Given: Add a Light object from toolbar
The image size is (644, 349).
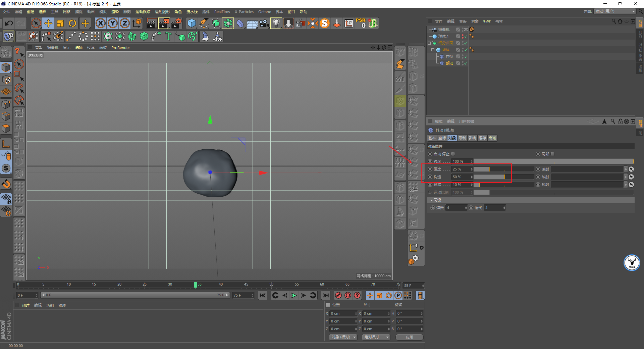Looking at the screenshot, I should (x=276, y=23).
